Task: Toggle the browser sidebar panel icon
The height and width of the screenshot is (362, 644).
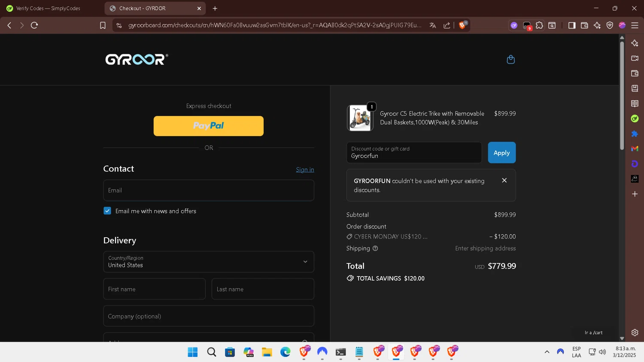Action: click(571, 25)
